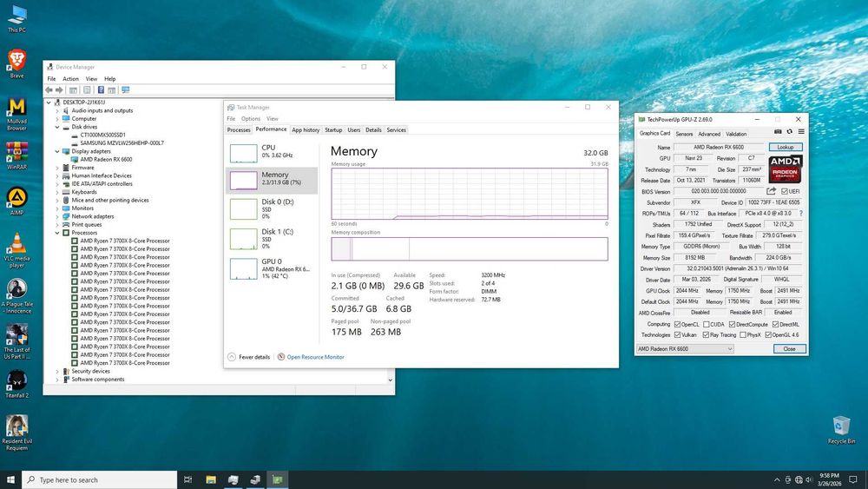This screenshot has height=489, width=868.
Task: Toggle the DirectML checkbox
Action: pyautogui.click(x=775, y=325)
